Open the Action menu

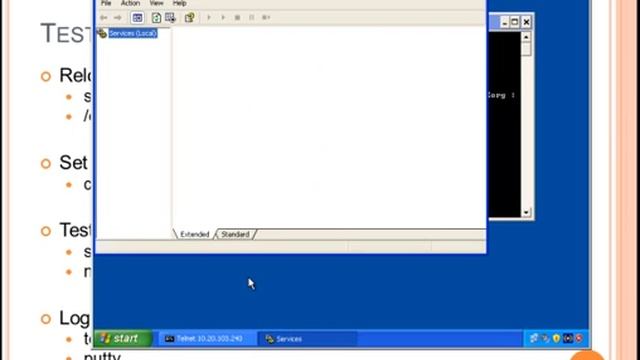(130, 3)
